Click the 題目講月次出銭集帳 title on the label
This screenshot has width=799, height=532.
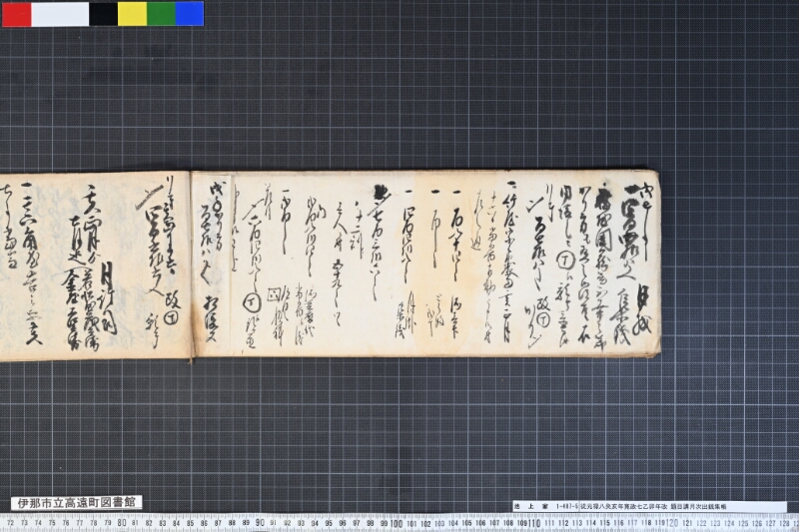click(x=699, y=506)
